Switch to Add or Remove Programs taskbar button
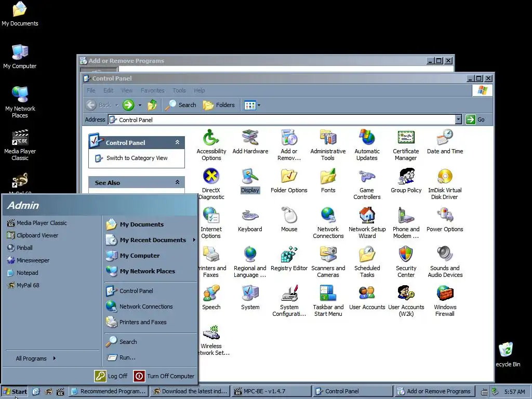The height and width of the screenshot is (399, 532). pos(434,391)
